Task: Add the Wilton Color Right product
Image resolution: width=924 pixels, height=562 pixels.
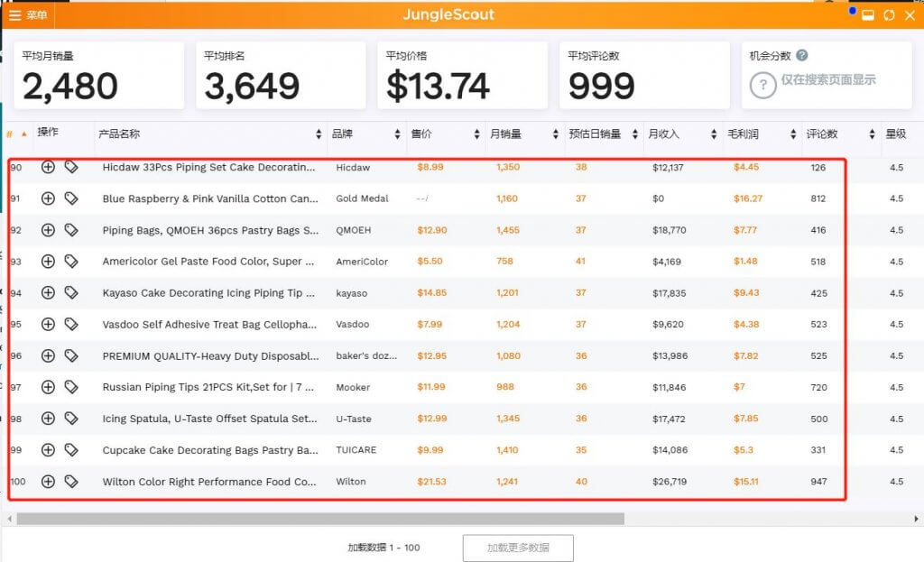Action: coord(49,482)
